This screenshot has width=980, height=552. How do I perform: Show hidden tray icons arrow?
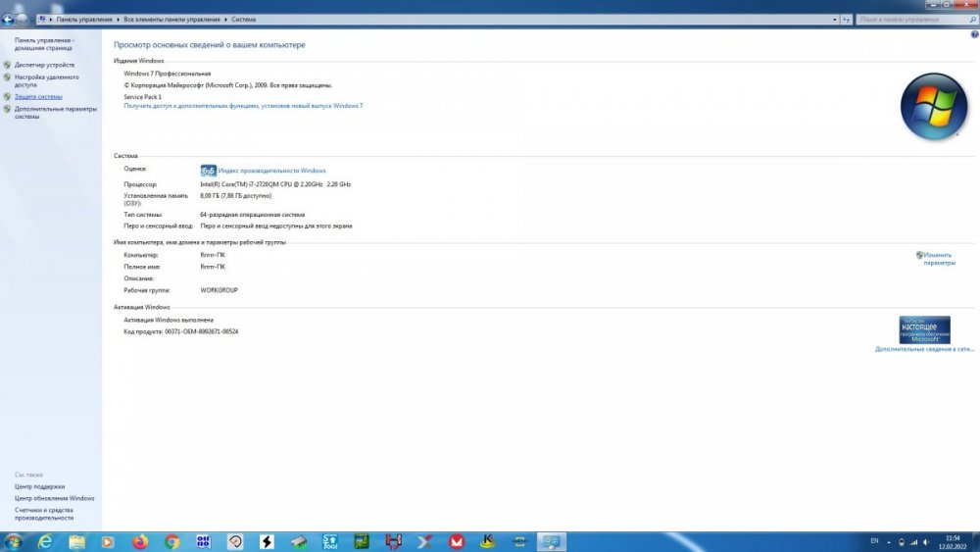(889, 542)
